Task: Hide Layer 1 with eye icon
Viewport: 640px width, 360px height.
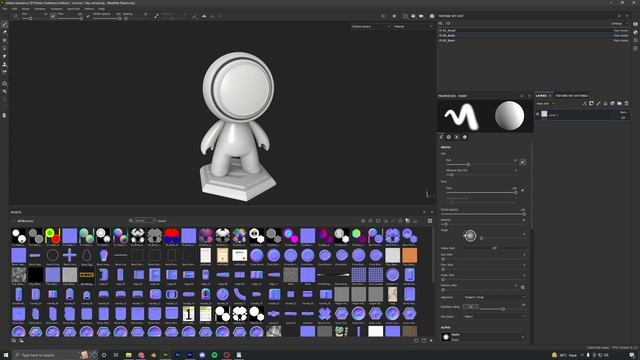Action: (538, 115)
